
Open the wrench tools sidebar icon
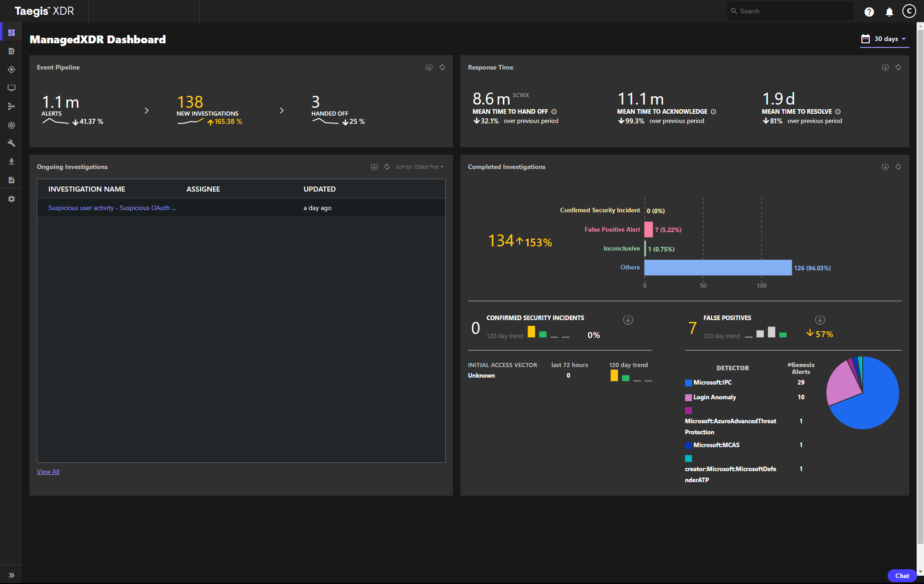12,143
